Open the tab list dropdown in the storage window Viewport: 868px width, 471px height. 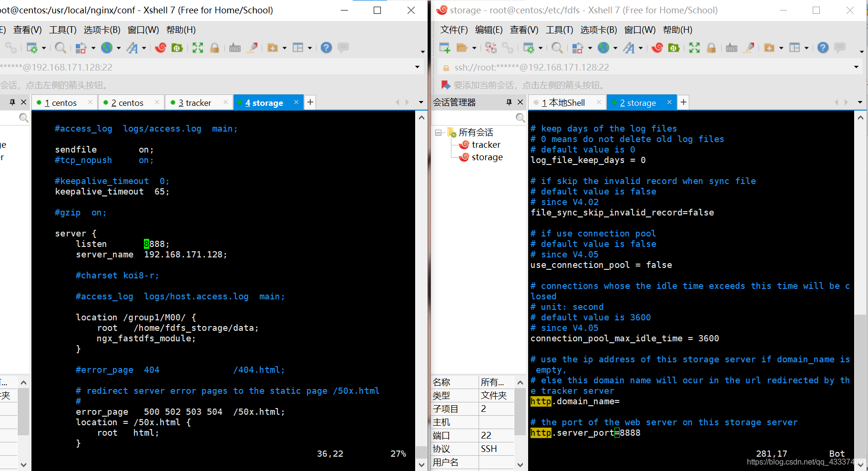(860, 102)
